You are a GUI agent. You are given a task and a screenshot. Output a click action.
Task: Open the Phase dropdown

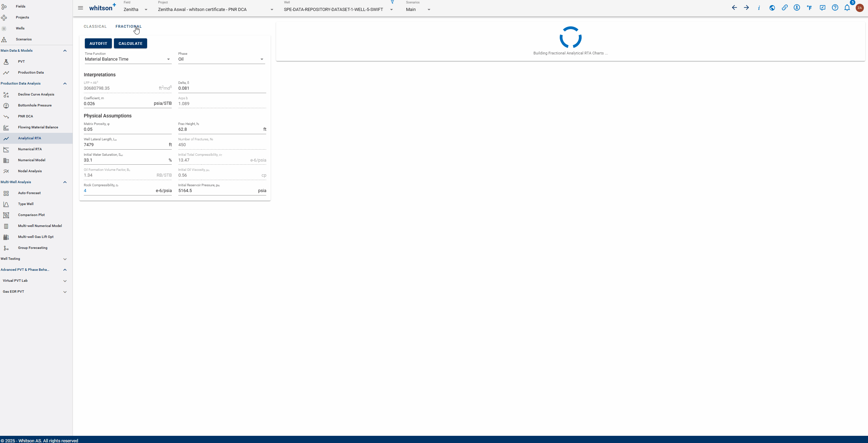[222, 59]
